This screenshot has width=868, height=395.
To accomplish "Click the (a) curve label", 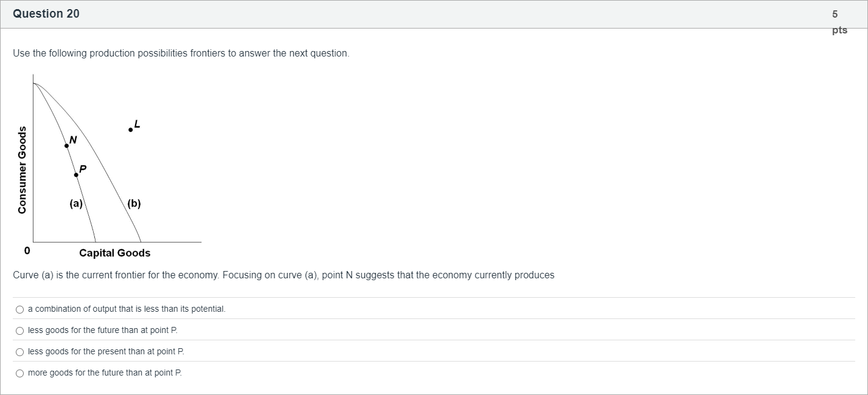I will click(75, 204).
